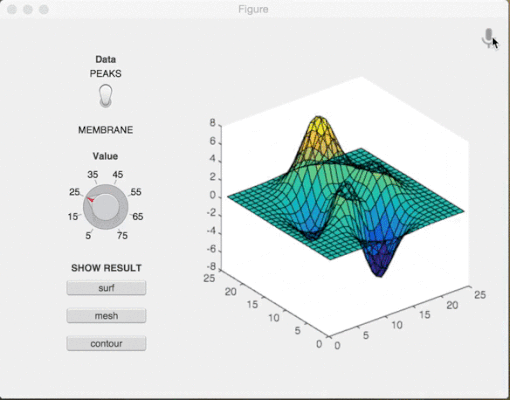Viewport: 510px width, 400px height.
Task: Select the MEMBRANE data label
Action: click(105, 130)
